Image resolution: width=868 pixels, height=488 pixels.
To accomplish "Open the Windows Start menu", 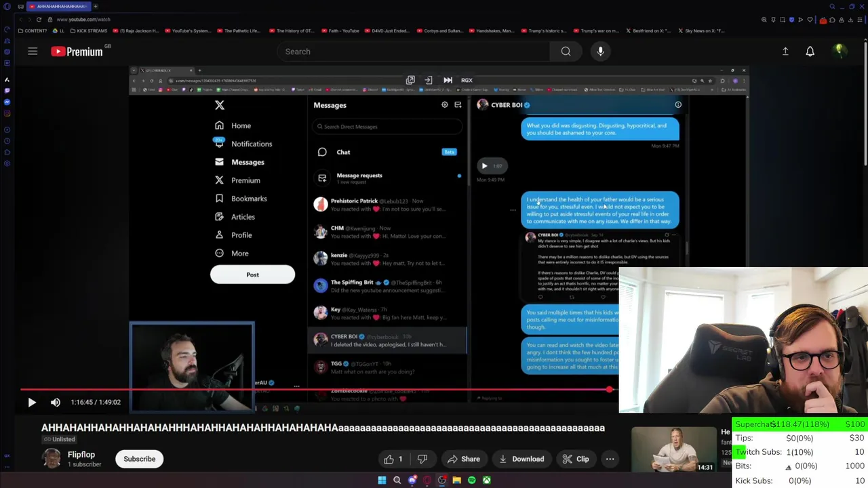I will pos(382,480).
